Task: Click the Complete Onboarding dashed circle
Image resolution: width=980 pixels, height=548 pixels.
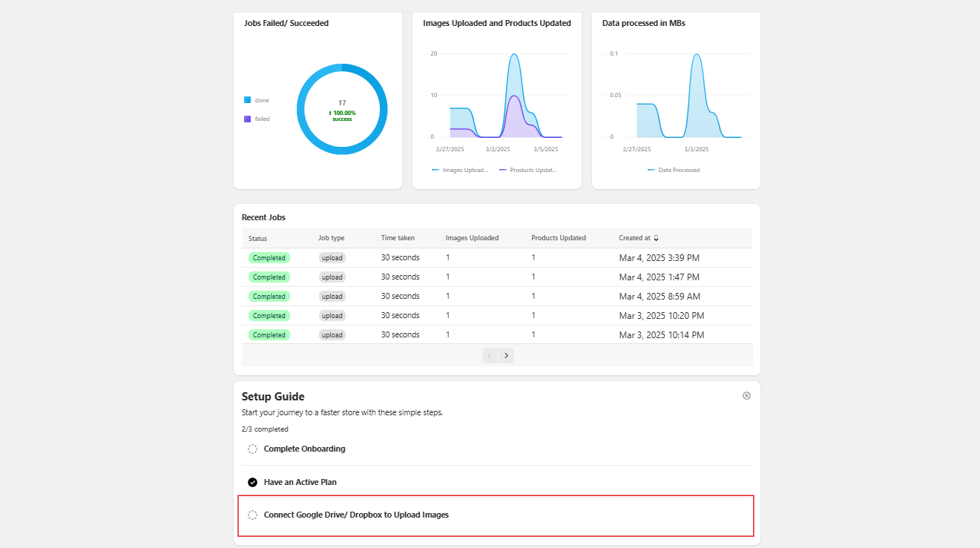Action: (x=252, y=449)
